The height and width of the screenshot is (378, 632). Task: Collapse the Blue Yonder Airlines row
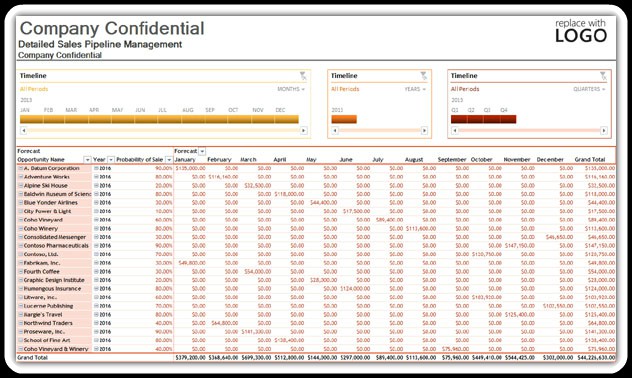tap(21, 202)
